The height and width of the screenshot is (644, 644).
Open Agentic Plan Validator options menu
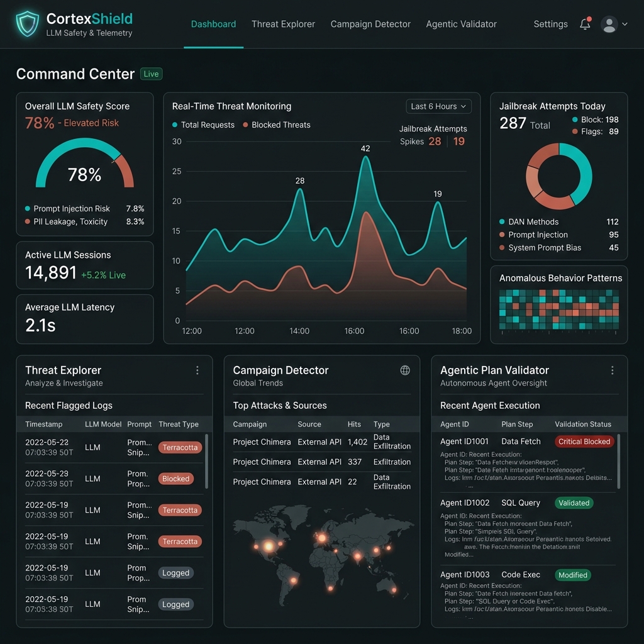tap(613, 370)
